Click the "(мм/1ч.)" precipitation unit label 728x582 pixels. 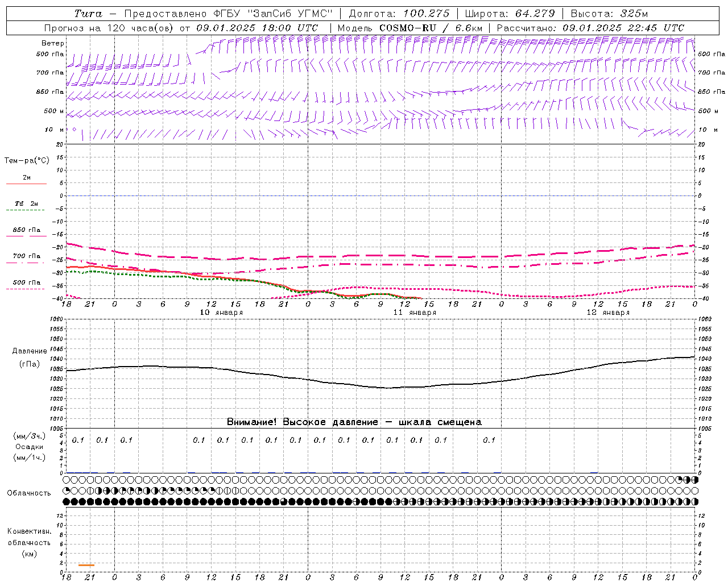[x=30, y=458]
